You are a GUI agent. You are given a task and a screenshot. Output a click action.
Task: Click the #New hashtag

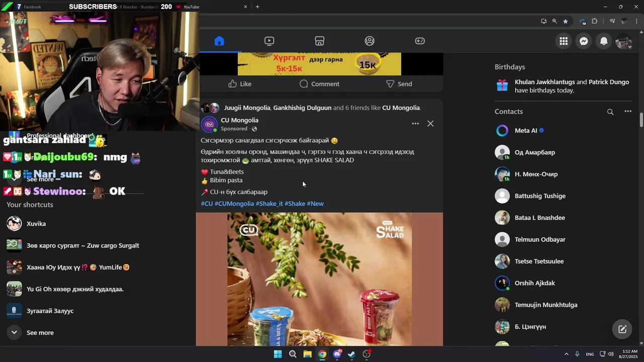315,204
